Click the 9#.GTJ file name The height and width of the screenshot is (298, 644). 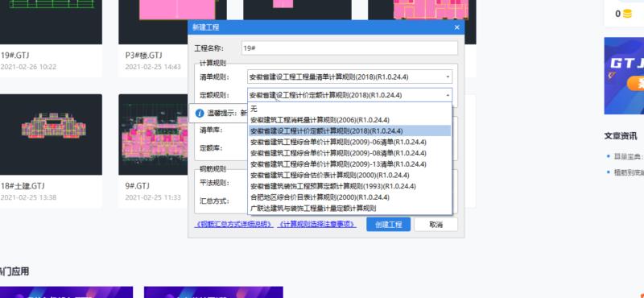pyautogui.click(x=137, y=186)
